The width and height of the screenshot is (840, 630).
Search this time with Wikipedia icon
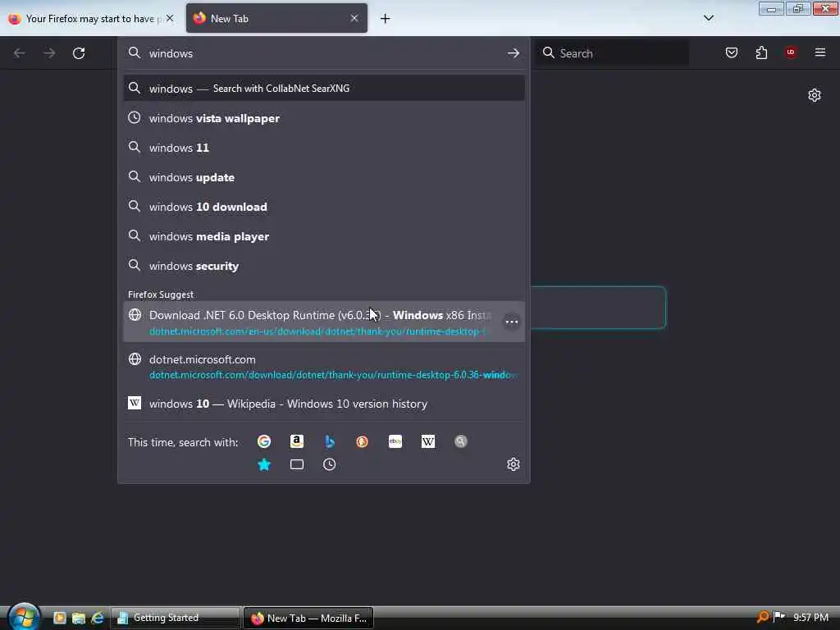click(x=428, y=441)
